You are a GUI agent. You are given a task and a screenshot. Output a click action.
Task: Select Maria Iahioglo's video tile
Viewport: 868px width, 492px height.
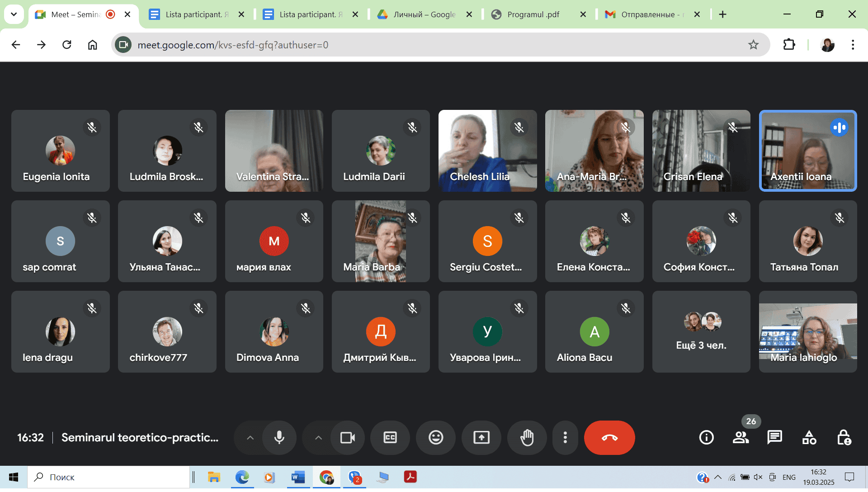(x=807, y=332)
